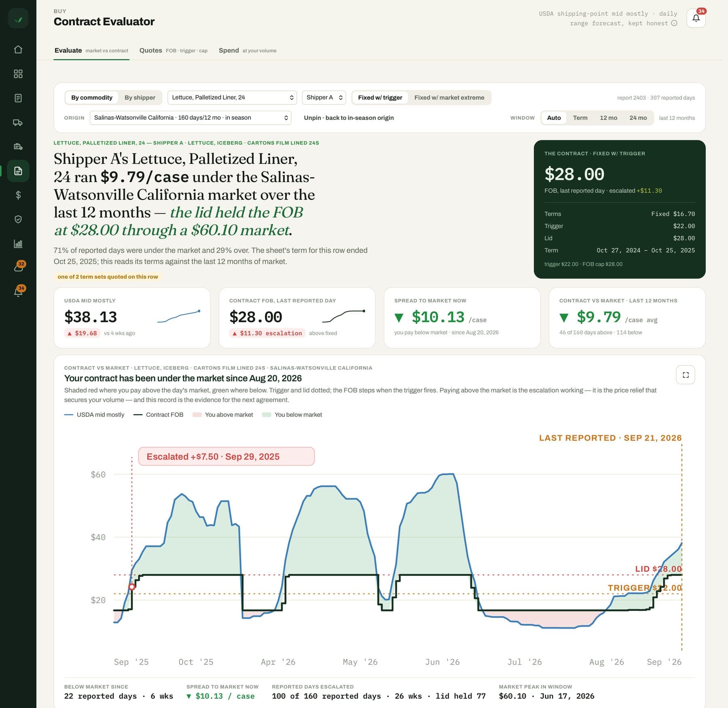
Task: Open the weather icon with badge 32
Action: (x=18, y=267)
